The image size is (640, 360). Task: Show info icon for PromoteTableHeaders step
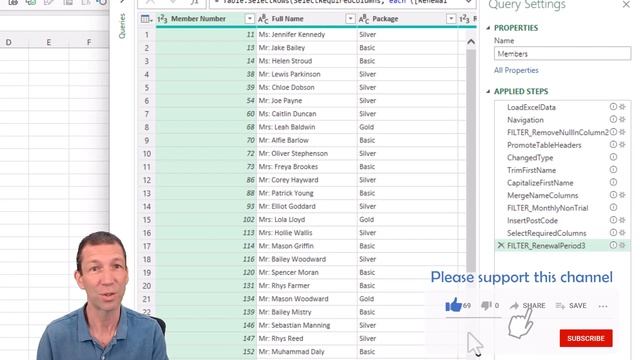point(613,145)
